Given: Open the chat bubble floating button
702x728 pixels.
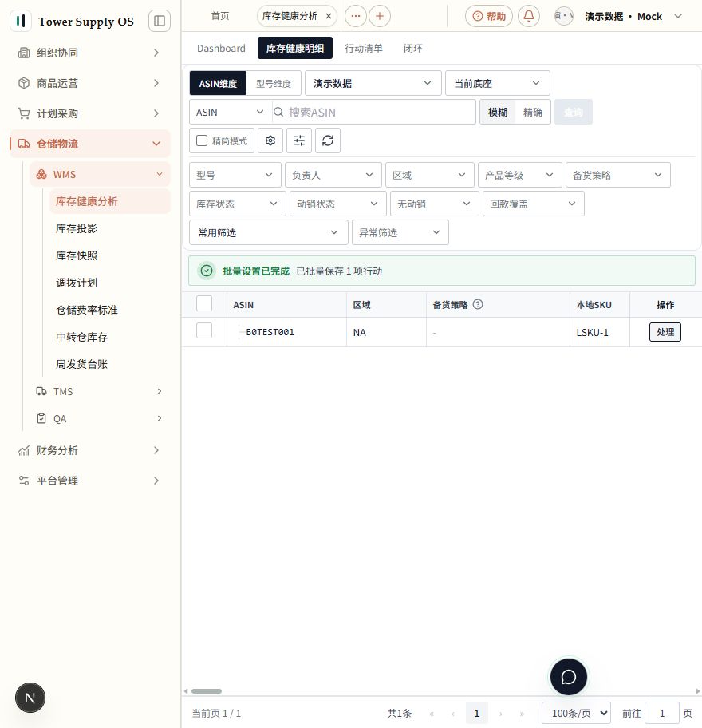Looking at the screenshot, I should 568,677.
